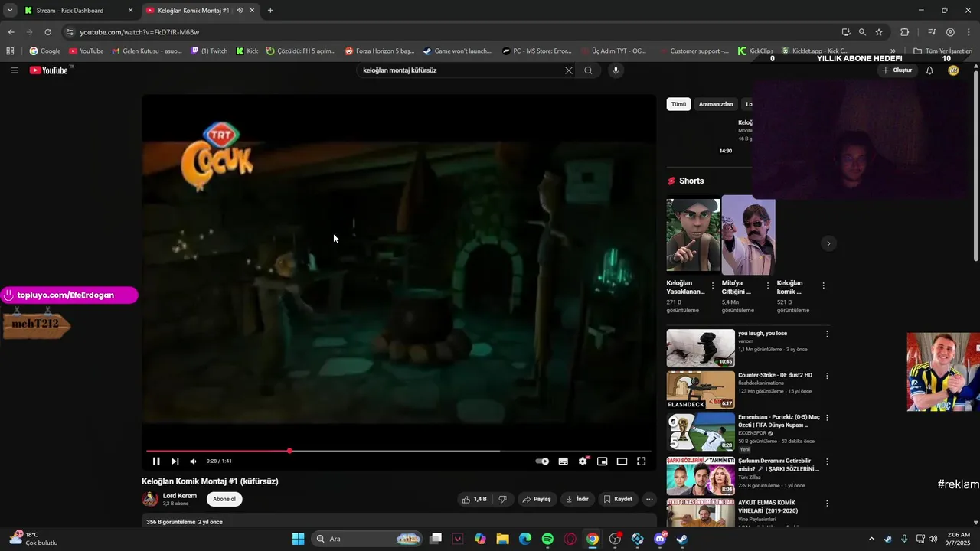
Task: Open Keloğlan Yasaklanan short
Action: pyautogui.click(x=693, y=234)
